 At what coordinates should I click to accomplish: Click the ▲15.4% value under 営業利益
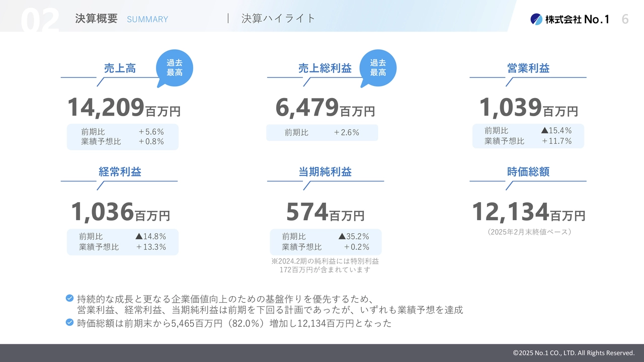click(556, 131)
